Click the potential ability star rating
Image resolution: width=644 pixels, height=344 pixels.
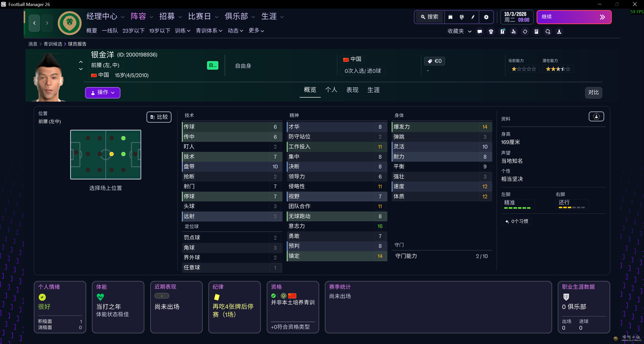(x=557, y=68)
